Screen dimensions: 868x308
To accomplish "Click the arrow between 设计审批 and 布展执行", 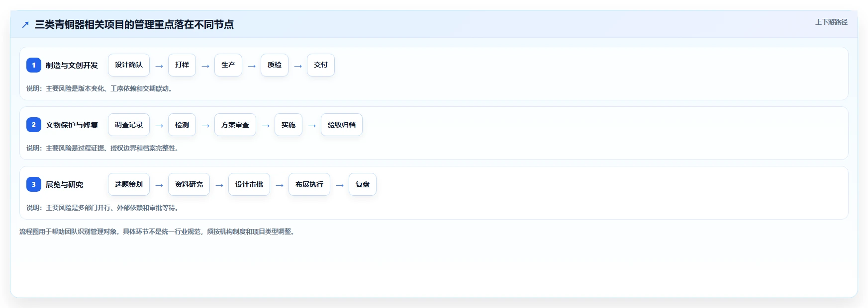I will [x=280, y=185].
